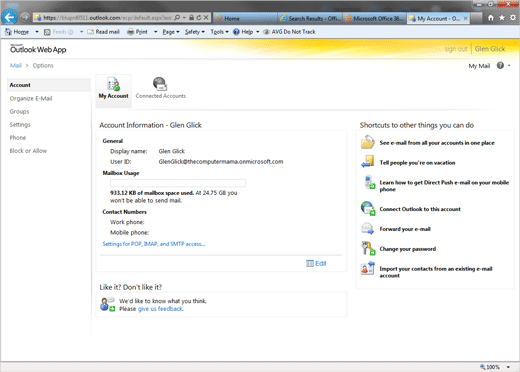
Task: Click the Import contacts icon
Action: coord(368,268)
